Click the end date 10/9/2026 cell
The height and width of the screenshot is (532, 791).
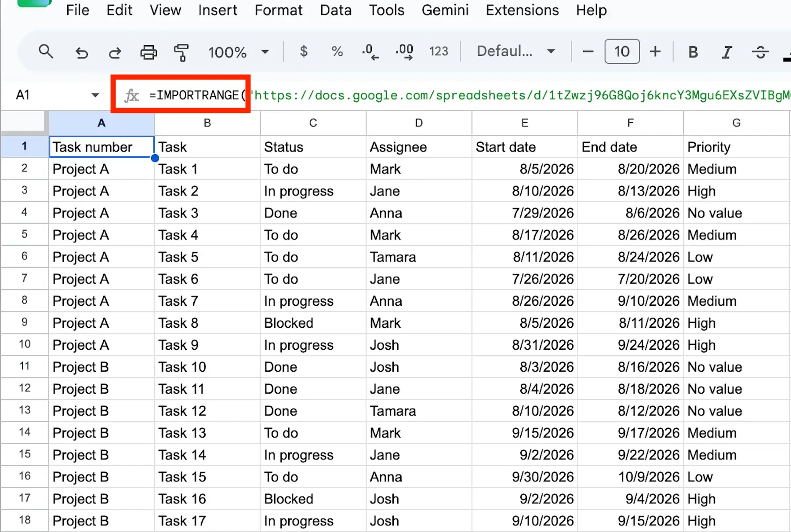pyautogui.click(x=631, y=477)
